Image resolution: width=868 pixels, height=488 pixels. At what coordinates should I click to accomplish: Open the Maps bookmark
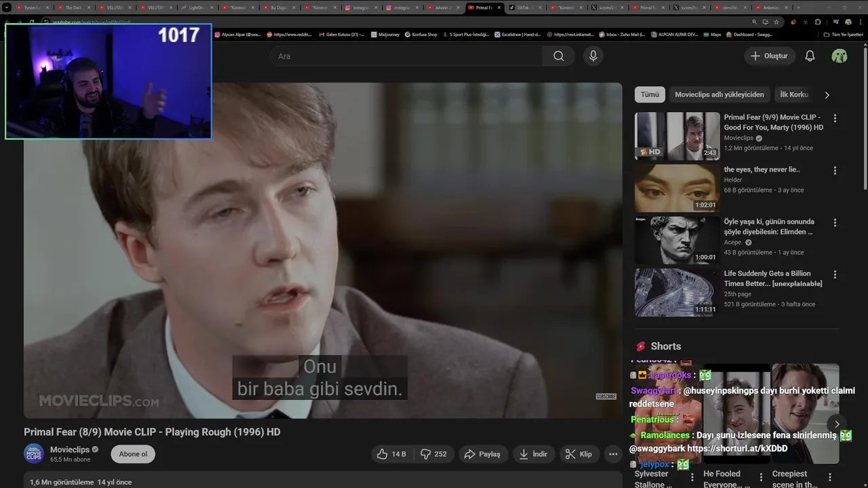(x=712, y=35)
